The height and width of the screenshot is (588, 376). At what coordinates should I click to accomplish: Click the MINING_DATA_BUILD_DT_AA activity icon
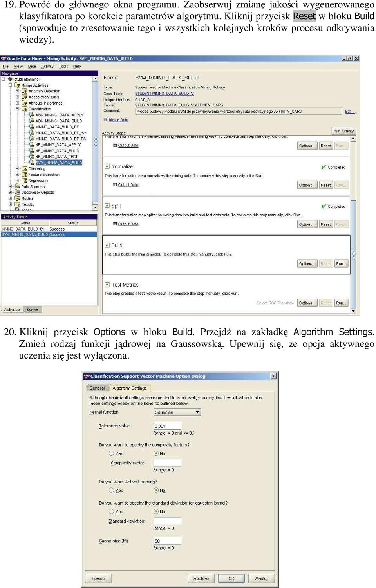[31, 133]
